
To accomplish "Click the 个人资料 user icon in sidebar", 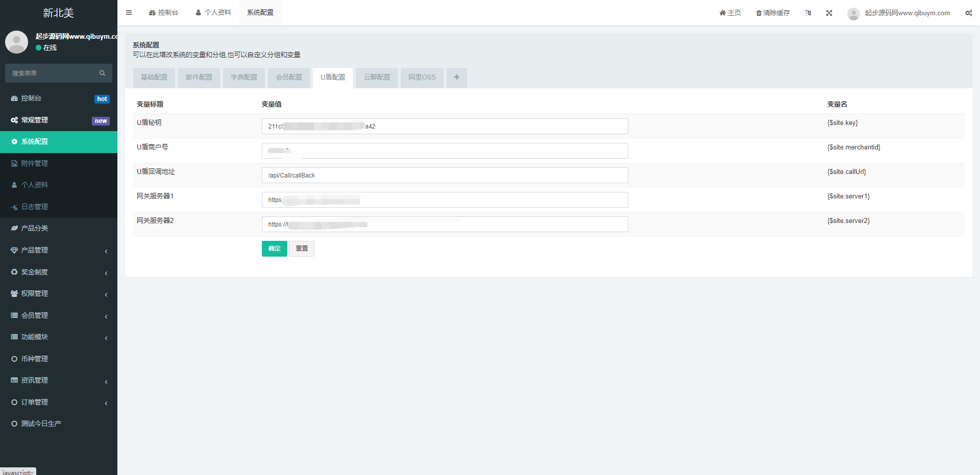I will tap(14, 185).
